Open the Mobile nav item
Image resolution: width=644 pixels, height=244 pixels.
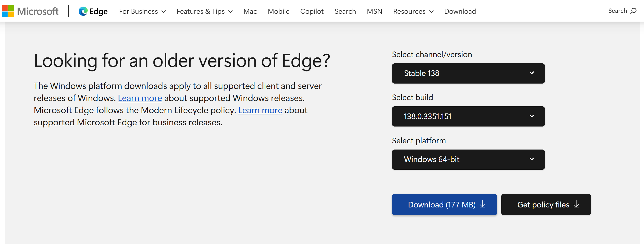[x=278, y=11]
